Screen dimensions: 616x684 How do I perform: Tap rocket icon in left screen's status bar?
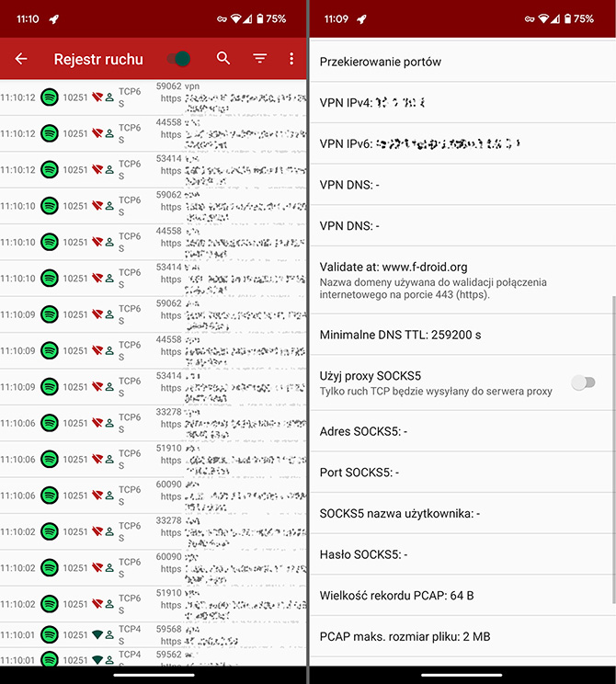tap(53, 19)
